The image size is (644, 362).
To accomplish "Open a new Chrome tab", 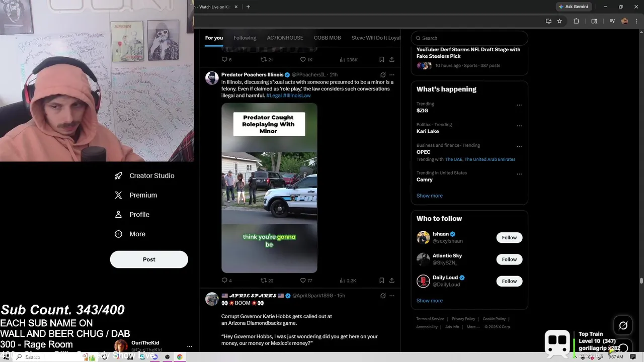I will pyautogui.click(x=248, y=7).
